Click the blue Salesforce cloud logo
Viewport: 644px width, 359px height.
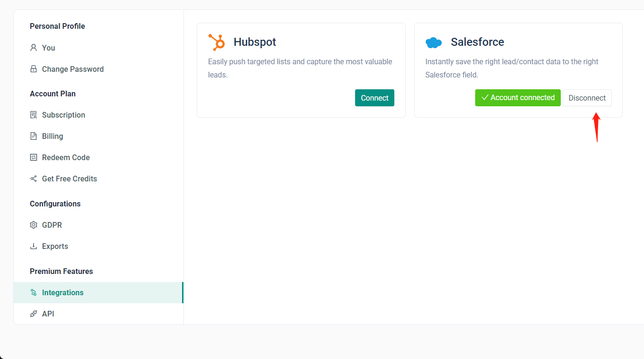coord(434,43)
